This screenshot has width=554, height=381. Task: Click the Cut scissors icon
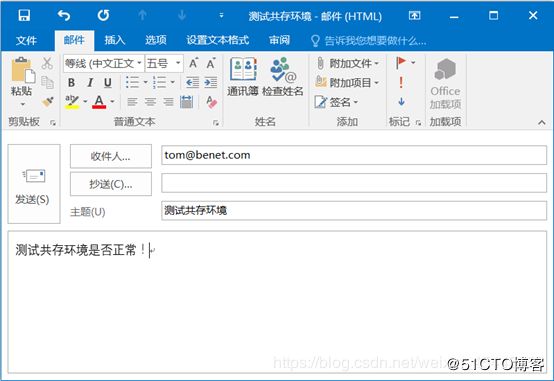[x=47, y=64]
